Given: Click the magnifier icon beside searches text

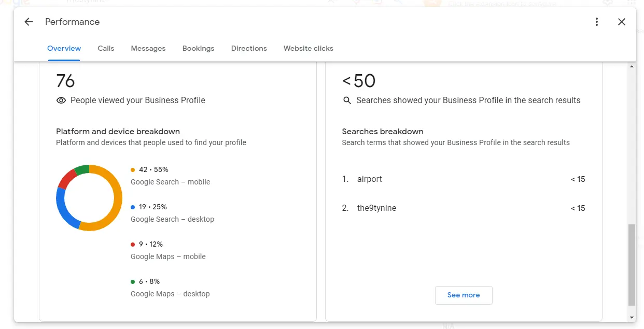Looking at the screenshot, I should coord(347,101).
